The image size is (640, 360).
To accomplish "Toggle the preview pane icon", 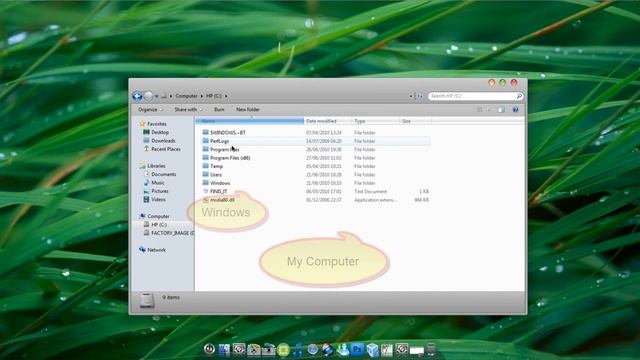I will tap(501, 110).
